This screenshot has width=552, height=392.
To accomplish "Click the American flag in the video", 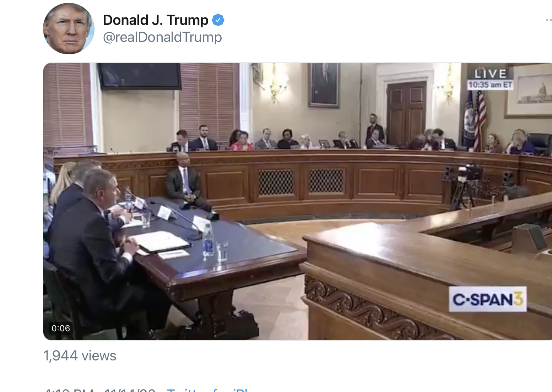I will [x=479, y=119].
